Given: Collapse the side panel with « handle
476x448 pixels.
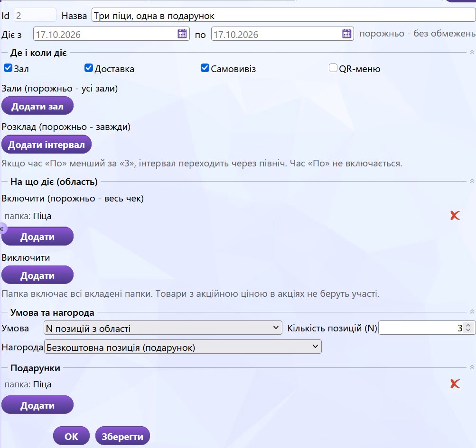Looking at the screenshot, I should [x=2, y=229].
